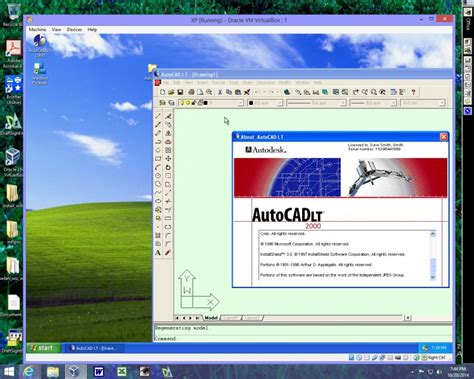This screenshot has width=474, height=379.
Task: Click the Open file icon
Action: pyautogui.click(x=171, y=92)
